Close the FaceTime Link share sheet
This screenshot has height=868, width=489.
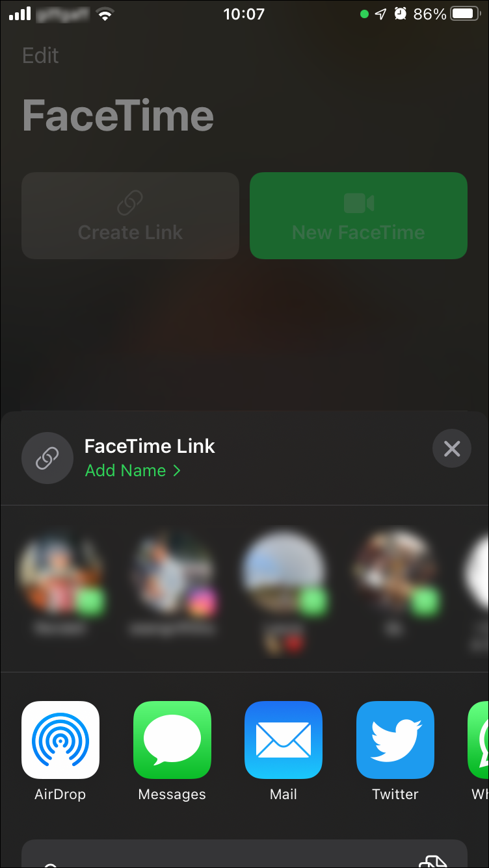(452, 448)
